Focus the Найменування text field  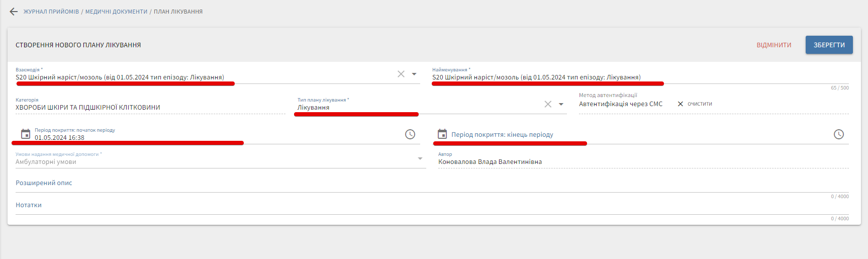638,77
